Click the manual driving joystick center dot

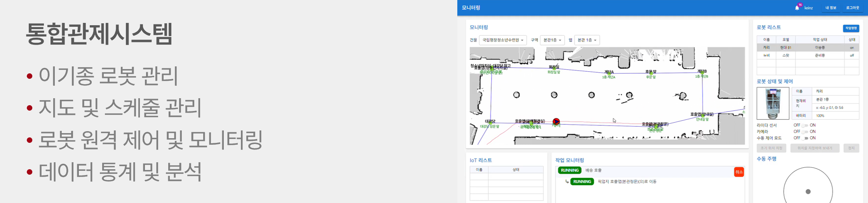tap(808, 191)
